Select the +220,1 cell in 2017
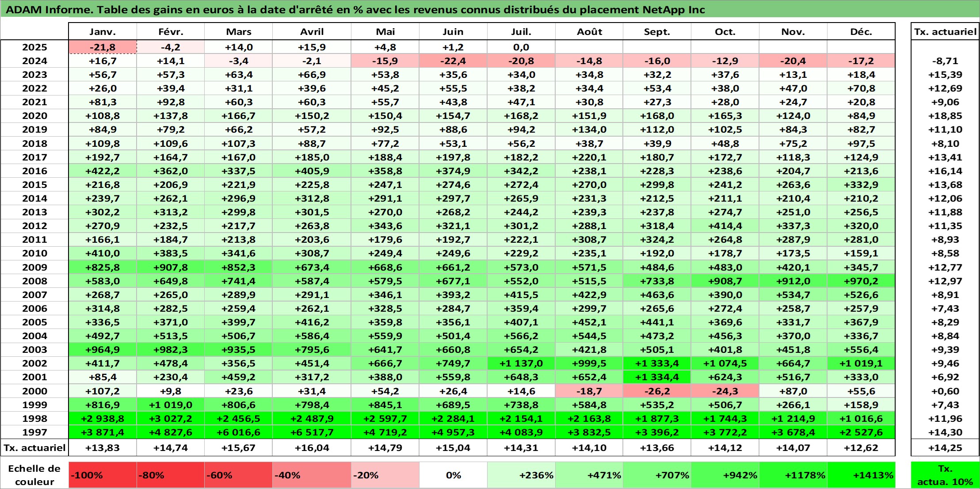The height and width of the screenshot is (489, 980). click(x=589, y=157)
